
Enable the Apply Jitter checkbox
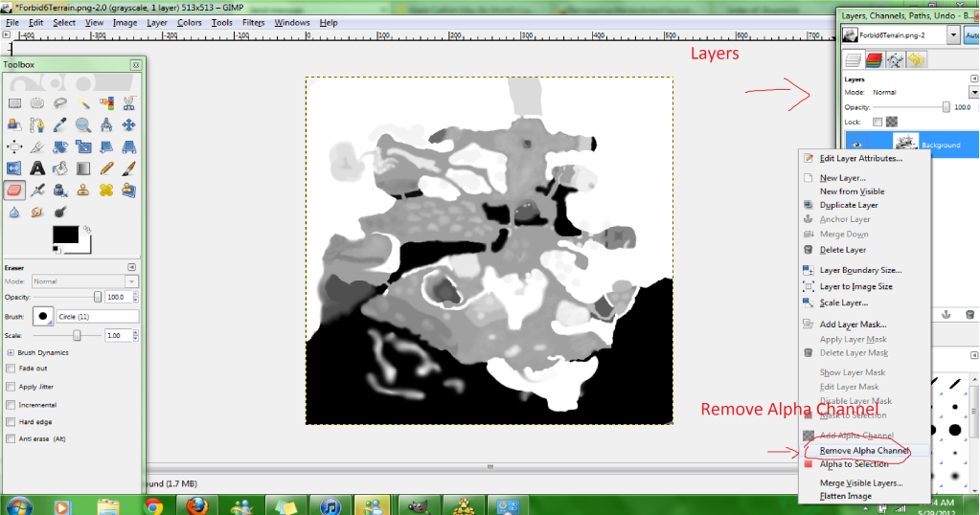tap(11, 387)
